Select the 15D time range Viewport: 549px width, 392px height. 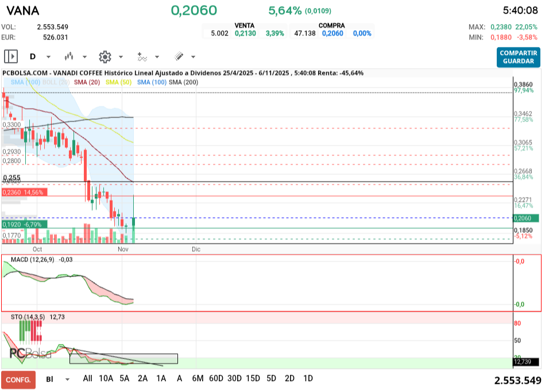pyautogui.click(x=253, y=378)
